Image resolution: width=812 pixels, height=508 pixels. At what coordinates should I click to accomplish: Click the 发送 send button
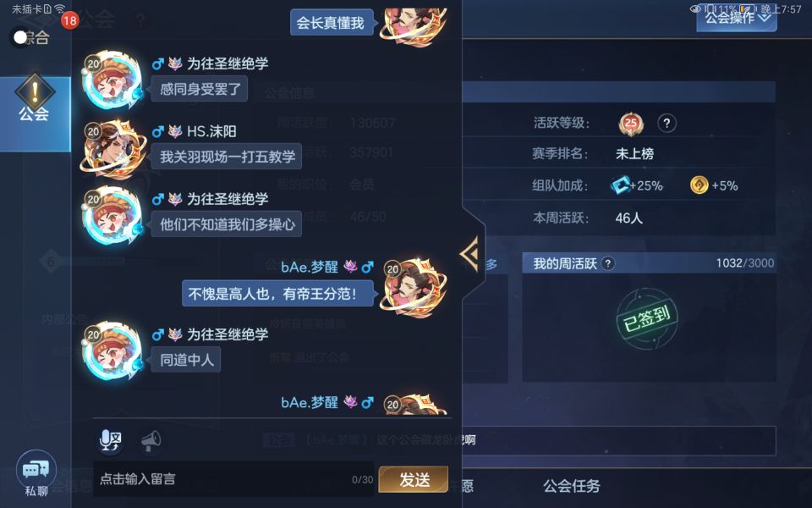tap(414, 479)
